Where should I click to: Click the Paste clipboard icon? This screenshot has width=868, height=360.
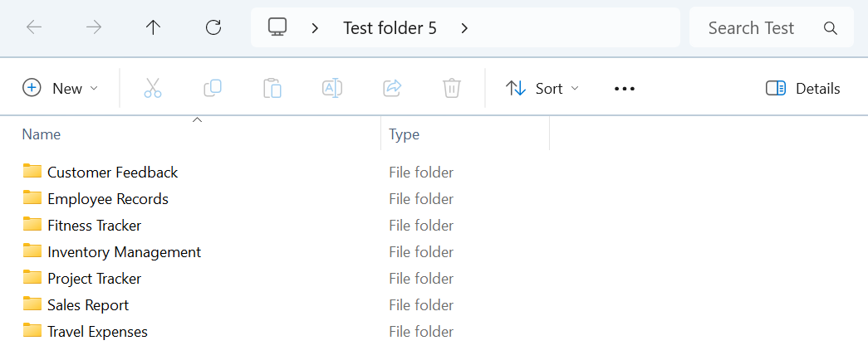click(272, 88)
